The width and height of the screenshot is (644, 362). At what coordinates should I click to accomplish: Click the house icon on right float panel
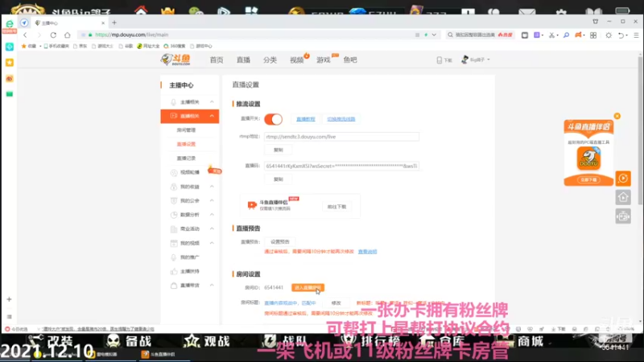(x=623, y=197)
